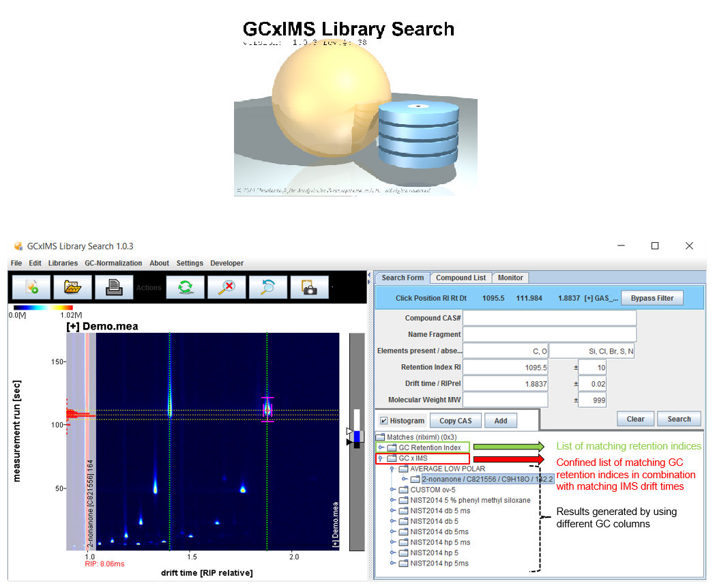
Task: Select 2-nonanone / C821556 / C9H18O result row
Action: [x=487, y=479]
